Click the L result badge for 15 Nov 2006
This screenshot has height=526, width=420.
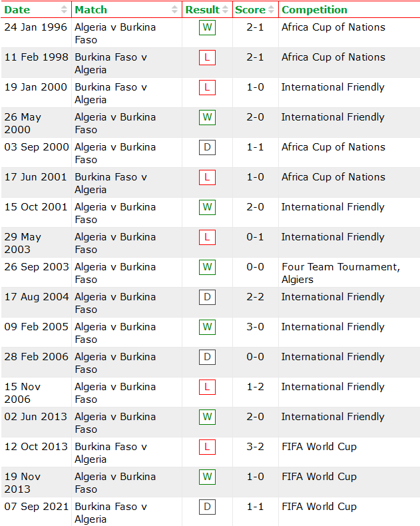[x=207, y=388]
